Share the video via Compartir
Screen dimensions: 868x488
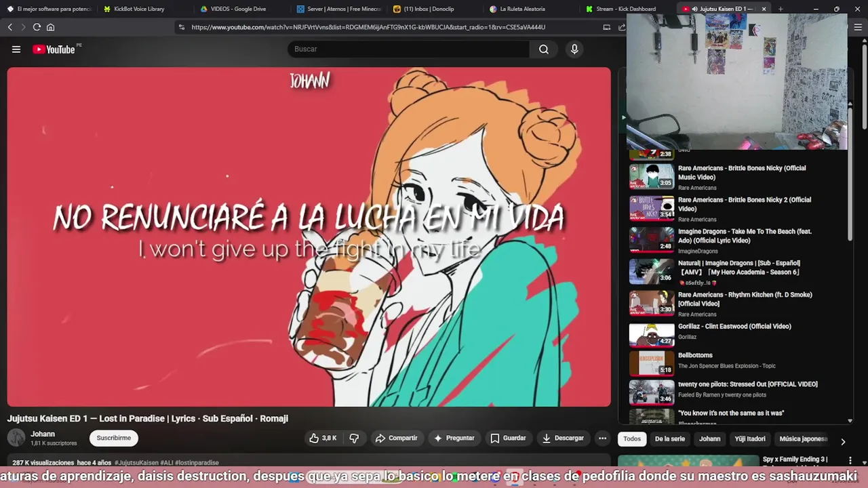[397, 439]
